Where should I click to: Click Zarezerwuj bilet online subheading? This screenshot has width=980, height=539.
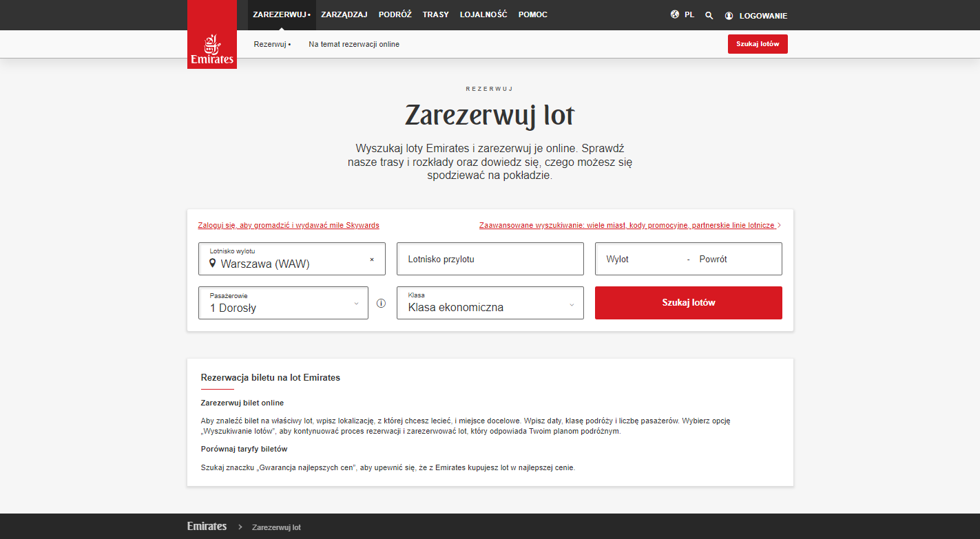click(x=242, y=403)
